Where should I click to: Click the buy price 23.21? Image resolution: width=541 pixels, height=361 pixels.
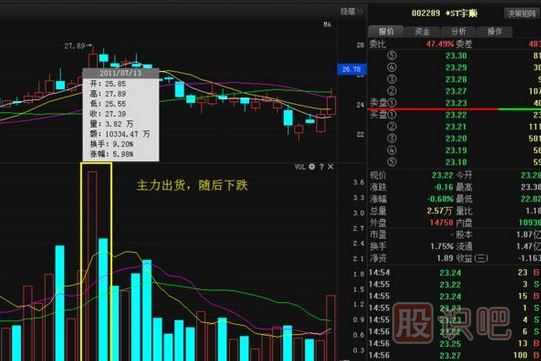coord(456,127)
